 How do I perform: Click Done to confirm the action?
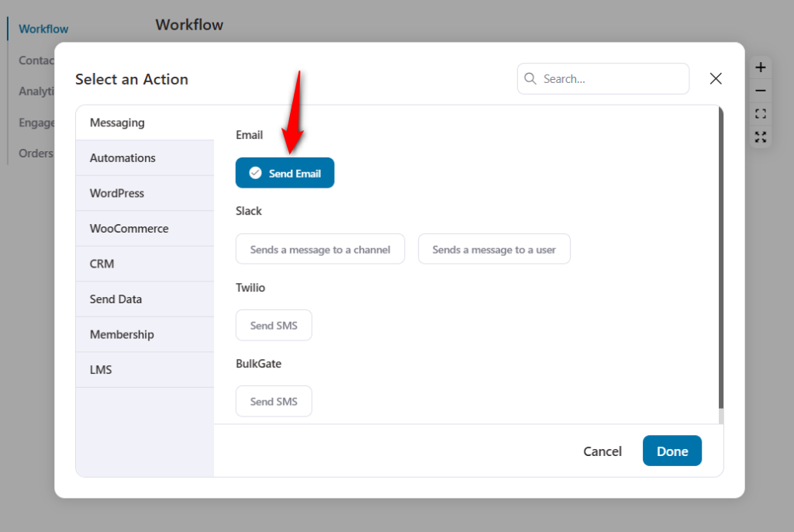tap(671, 451)
